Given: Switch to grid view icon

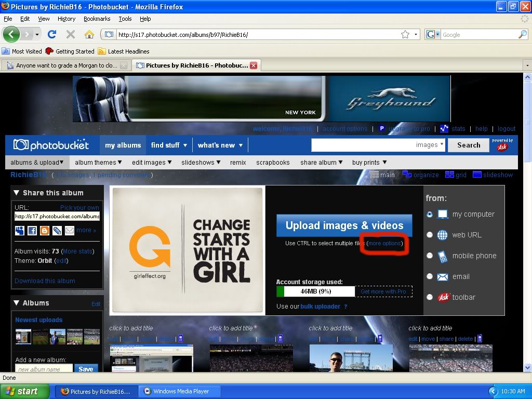Looking at the screenshot, I should [449, 175].
